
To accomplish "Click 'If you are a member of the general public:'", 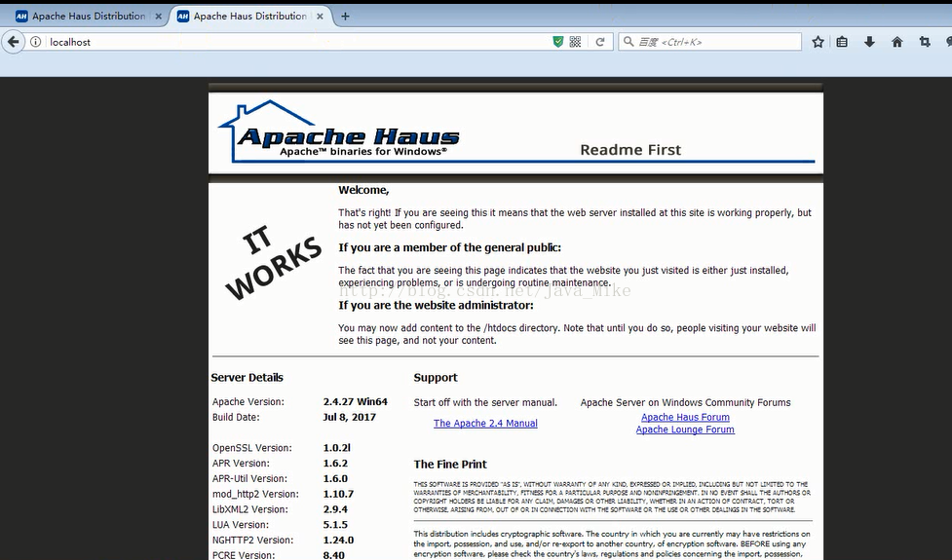I will coord(450,247).
